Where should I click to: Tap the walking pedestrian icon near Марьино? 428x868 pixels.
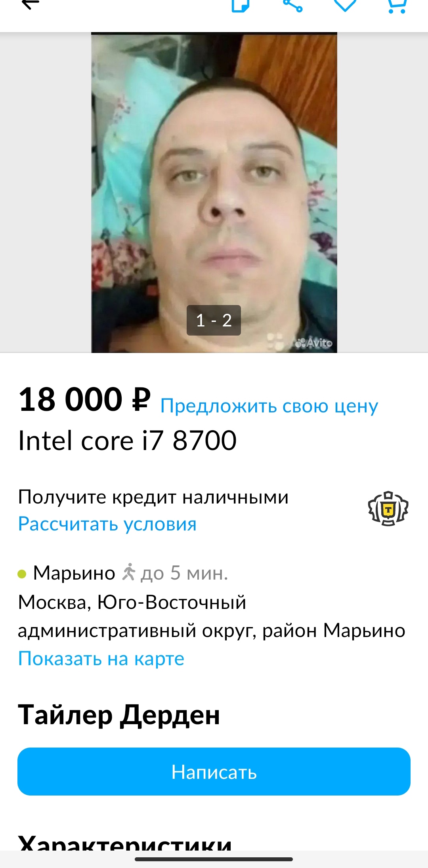point(128,572)
